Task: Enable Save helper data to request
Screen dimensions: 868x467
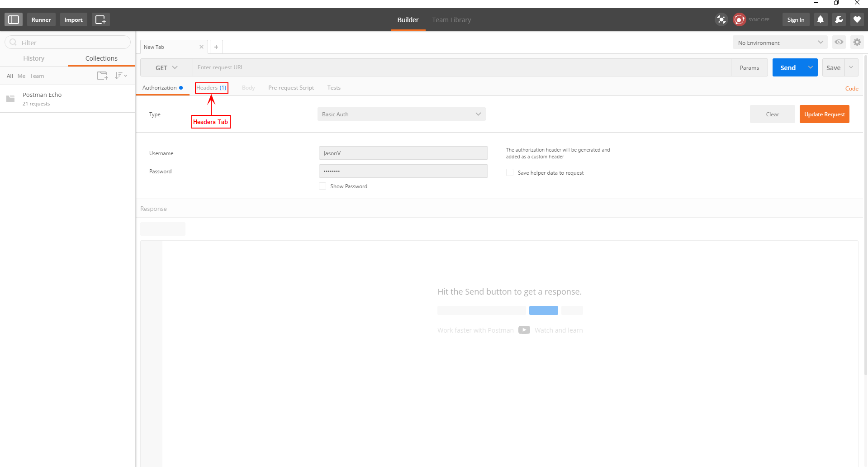Action: (x=510, y=172)
